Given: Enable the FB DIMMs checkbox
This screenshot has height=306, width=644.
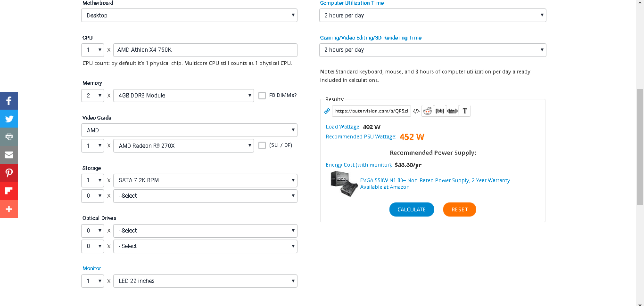Looking at the screenshot, I should point(263,96).
